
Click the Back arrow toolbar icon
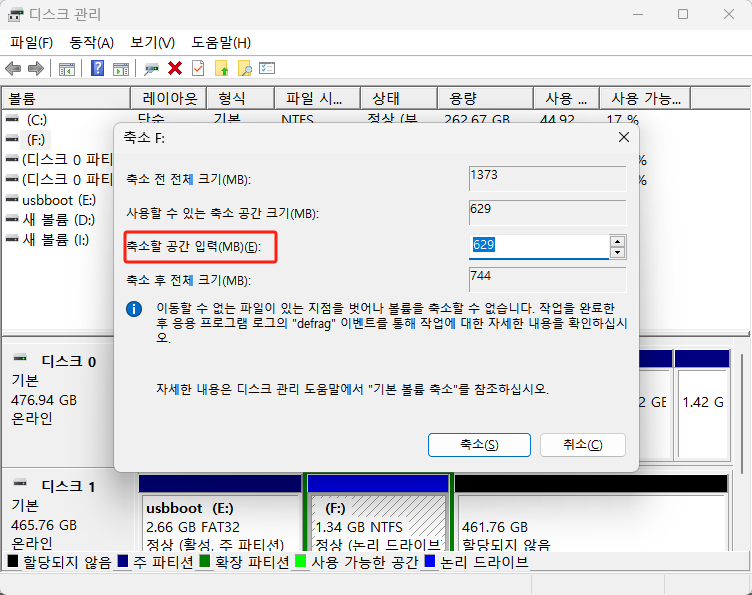[13, 69]
